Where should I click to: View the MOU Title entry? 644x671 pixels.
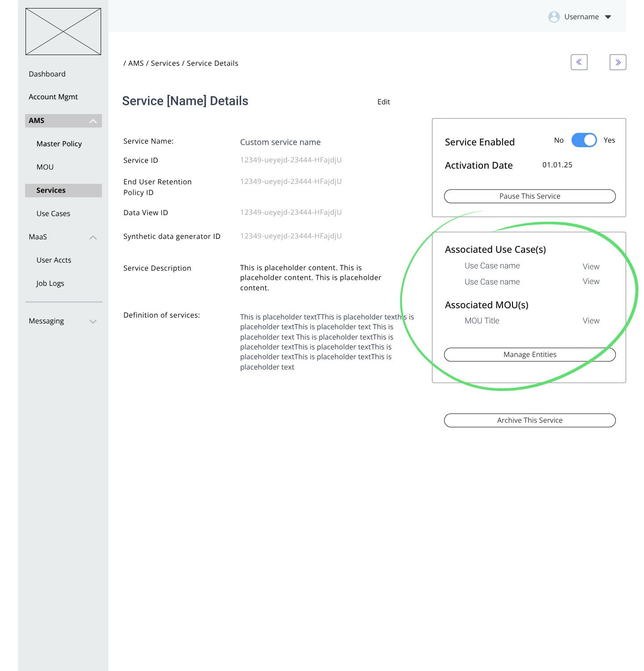click(590, 320)
